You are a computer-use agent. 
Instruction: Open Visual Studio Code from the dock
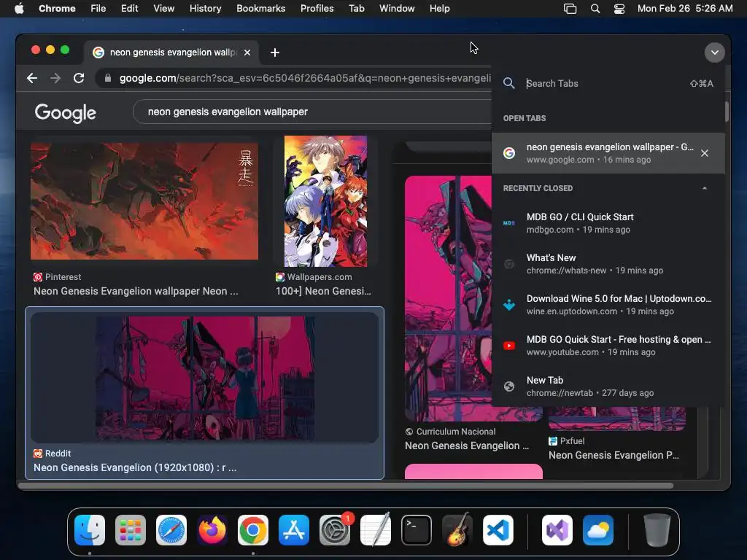click(x=498, y=530)
